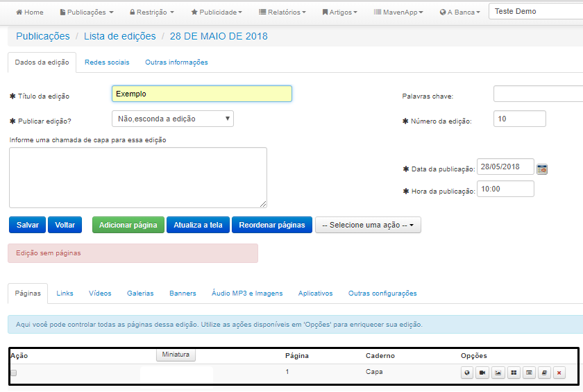Click the Reordenar páginas button
The image size is (583, 392).
(x=272, y=225)
